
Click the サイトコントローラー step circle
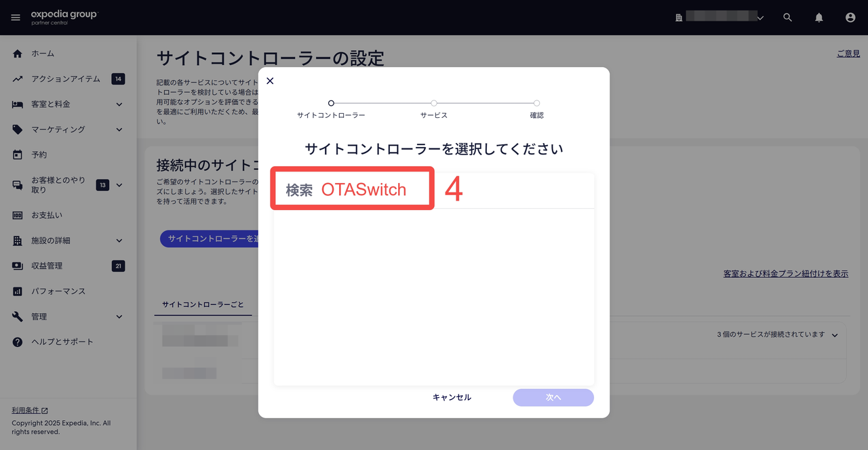tap(331, 103)
